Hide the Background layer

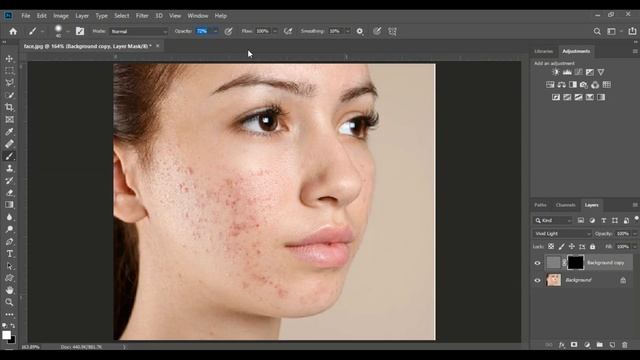coord(537,280)
